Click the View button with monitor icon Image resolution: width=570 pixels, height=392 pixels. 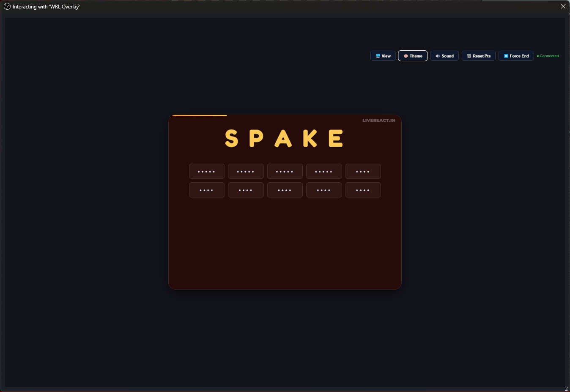click(x=383, y=56)
